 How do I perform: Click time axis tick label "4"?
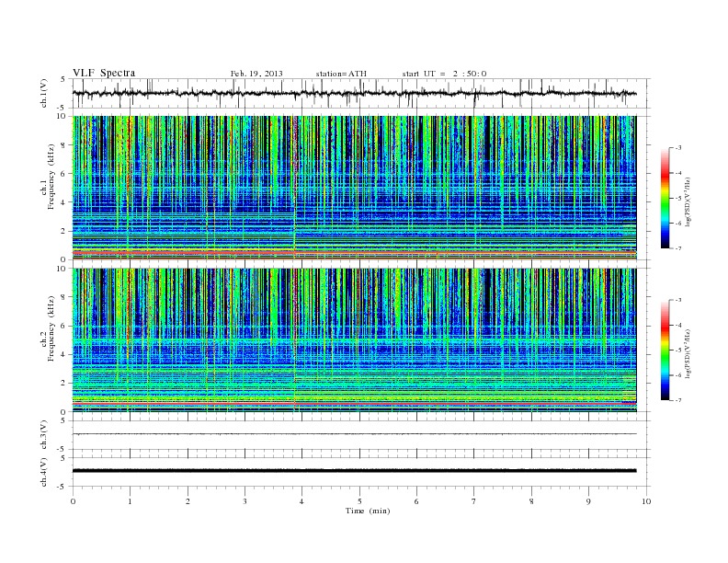(x=302, y=501)
